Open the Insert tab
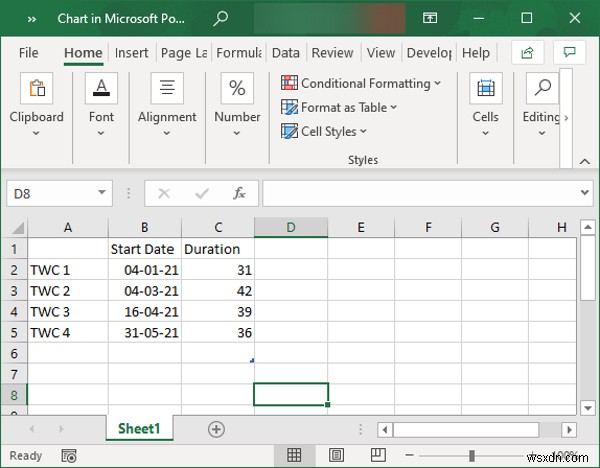This screenshot has height=468, width=600. [131, 52]
